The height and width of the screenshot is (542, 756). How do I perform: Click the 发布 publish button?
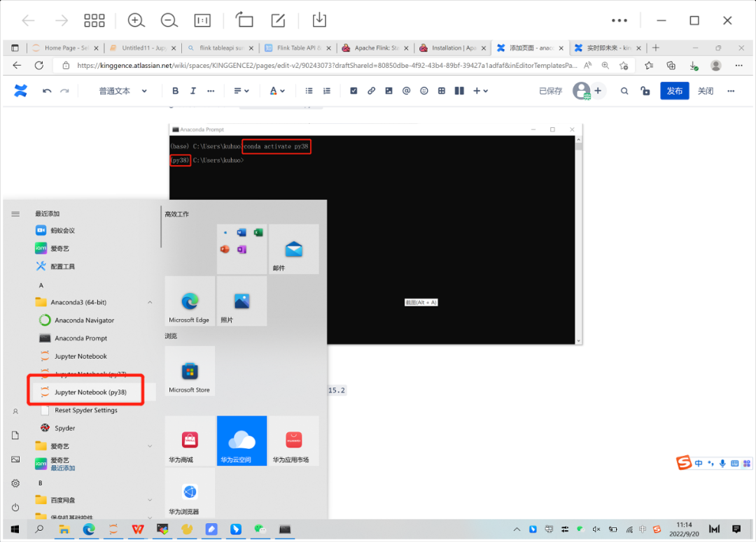[675, 91]
